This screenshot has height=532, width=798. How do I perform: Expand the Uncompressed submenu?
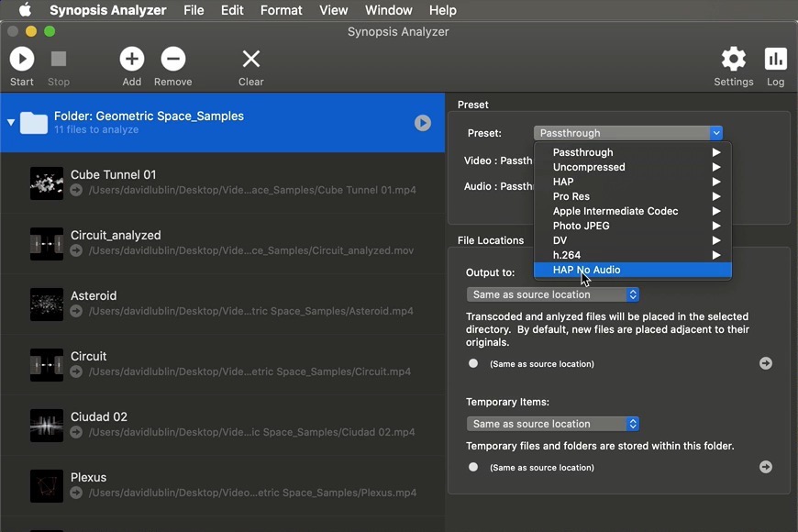633,167
